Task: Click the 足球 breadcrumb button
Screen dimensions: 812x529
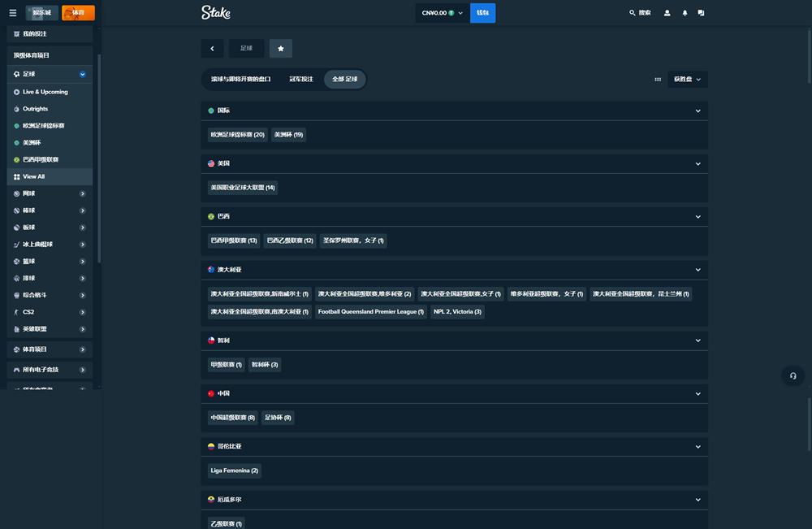Action: (x=247, y=48)
